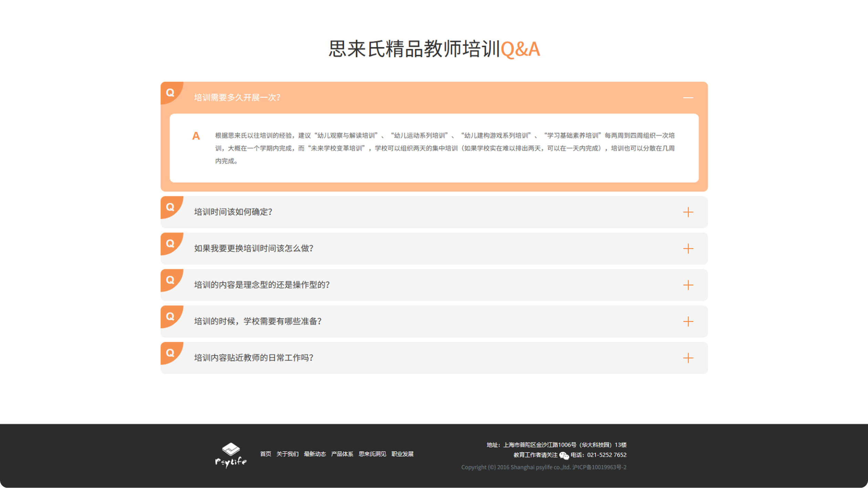Click the 沪ICP备10019963号-2 record link
This screenshot has width=868, height=488.
click(599, 467)
